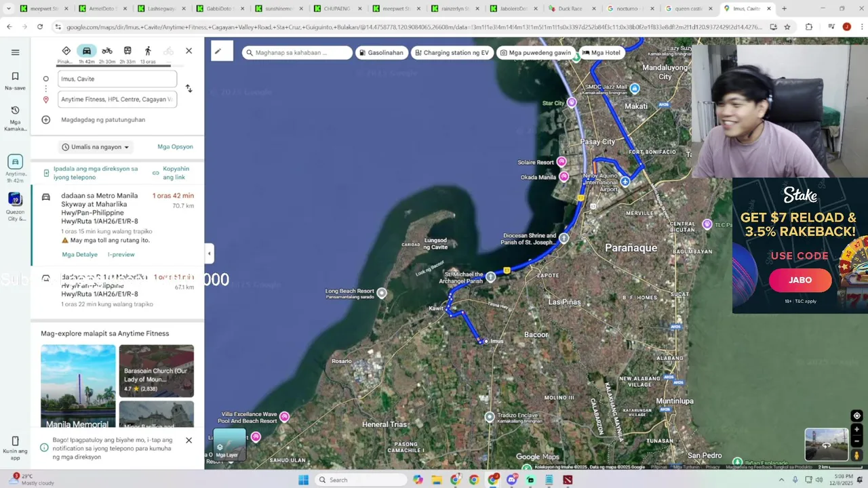Click the Ninoy Aquino International Airport marker
Image resolution: width=868 pixels, height=488 pixels.
[x=625, y=182]
